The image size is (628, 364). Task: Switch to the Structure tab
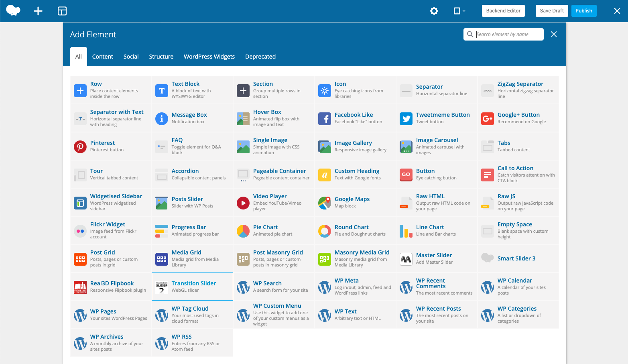point(161,57)
